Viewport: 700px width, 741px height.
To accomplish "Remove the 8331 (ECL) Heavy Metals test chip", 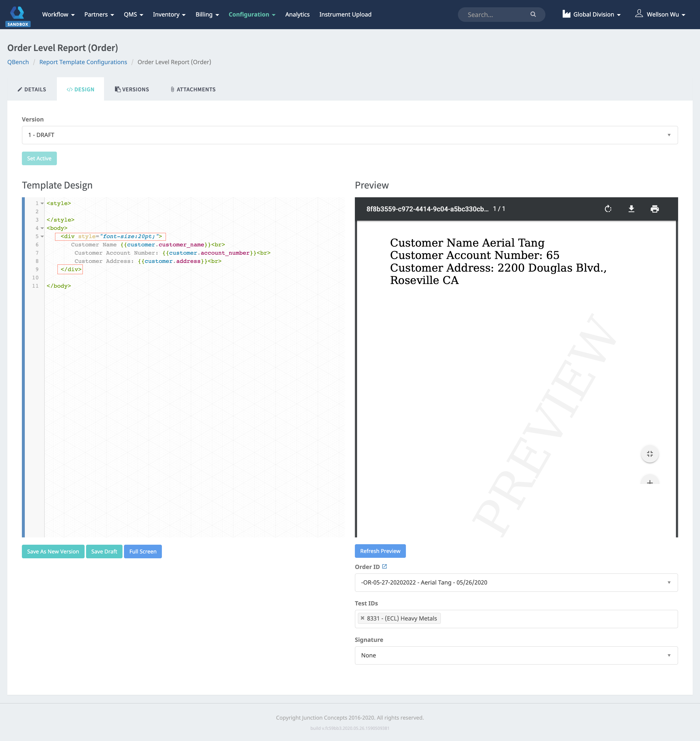I will [x=362, y=618].
